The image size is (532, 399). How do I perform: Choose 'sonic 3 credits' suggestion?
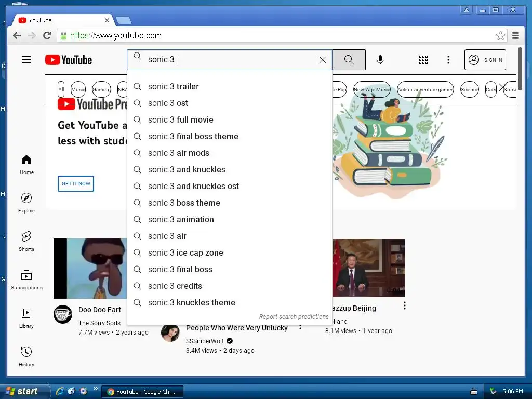pos(229,286)
